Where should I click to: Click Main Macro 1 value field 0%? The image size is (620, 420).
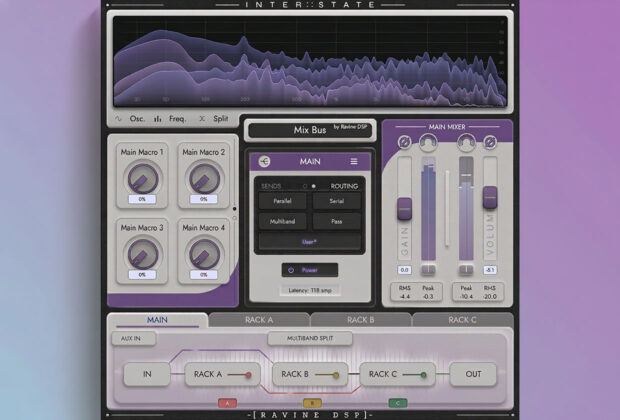coord(142,199)
